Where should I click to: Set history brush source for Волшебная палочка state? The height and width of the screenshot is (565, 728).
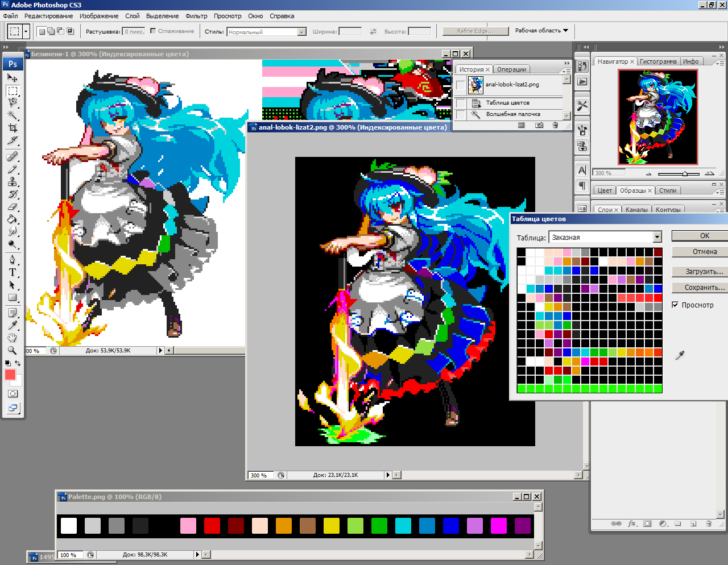(x=461, y=114)
